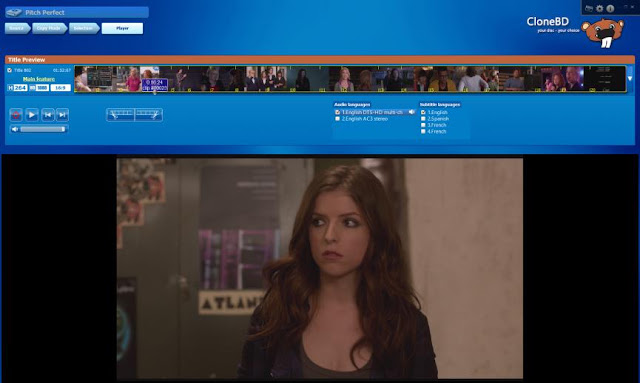Skip to the next chapter
640x383 pixels.
click(x=62, y=115)
